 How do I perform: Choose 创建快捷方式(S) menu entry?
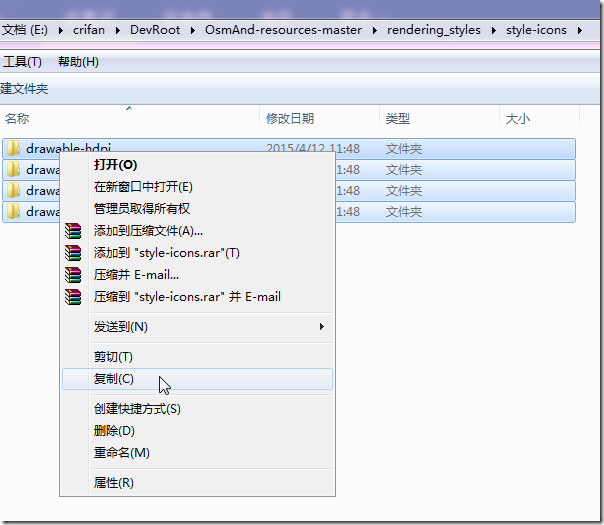pyautogui.click(x=197, y=409)
